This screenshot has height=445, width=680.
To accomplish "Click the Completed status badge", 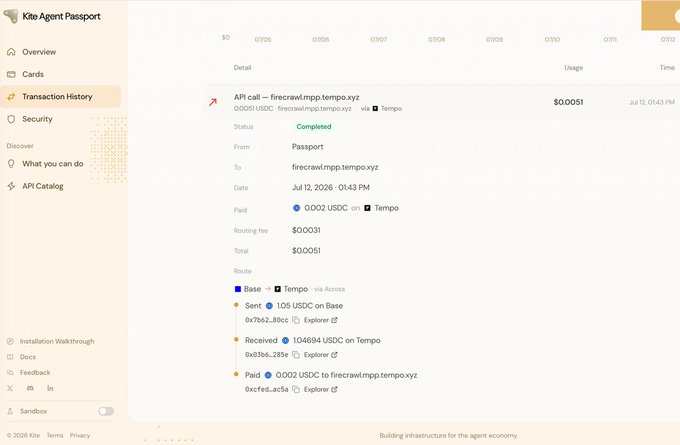I will click(x=314, y=127).
